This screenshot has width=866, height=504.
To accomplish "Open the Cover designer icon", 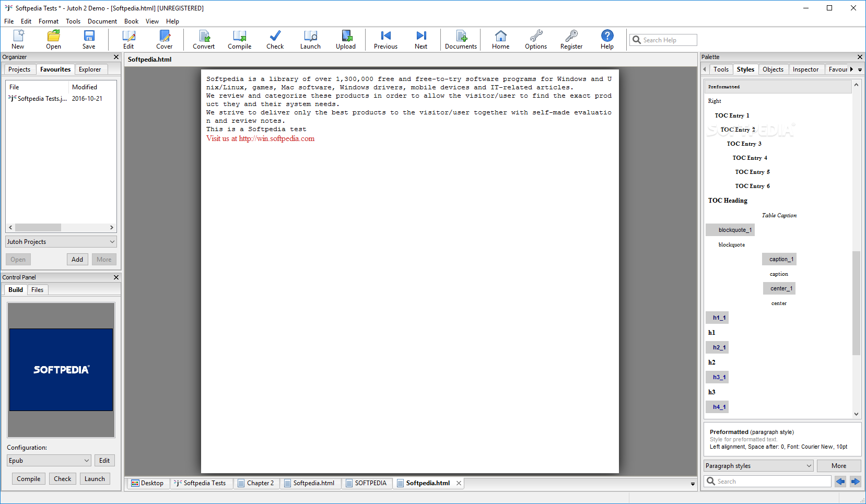I will [x=164, y=40].
